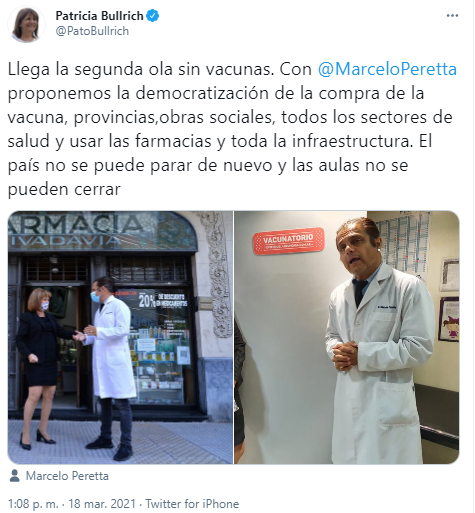Screen dimensions: 475x513
Task: Click the blue verified badge
Action: point(153,16)
